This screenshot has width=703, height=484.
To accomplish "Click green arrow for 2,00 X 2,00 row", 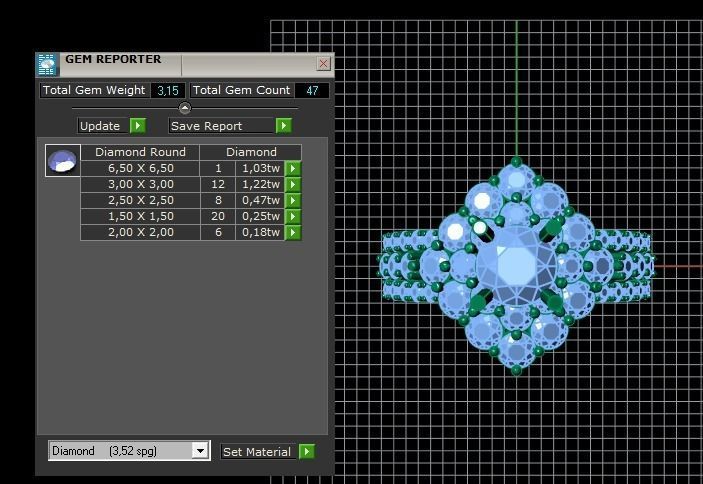I will pyautogui.click(x=293, y=233).
